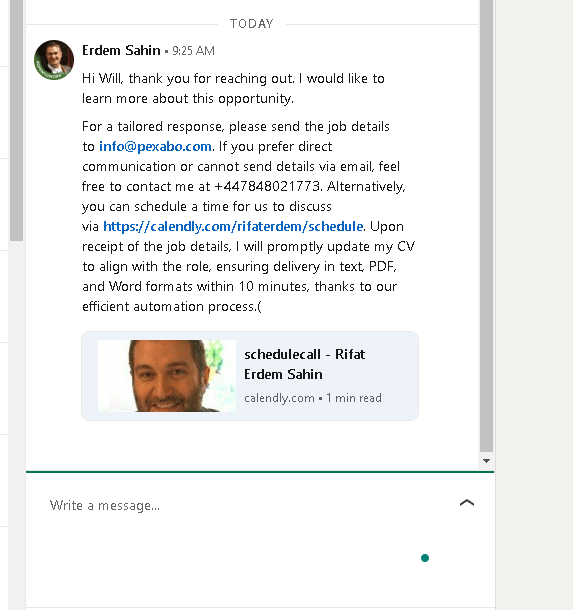Click the conversation's vertical scrollbar thumb
Image resolution: width=573 pixels, height=610 pixels.
click(486, 226)
